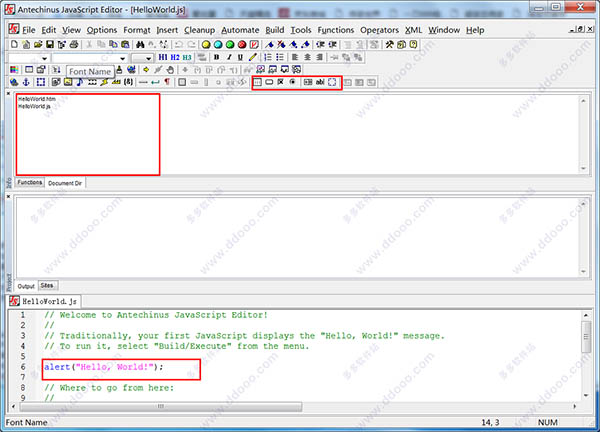The width and height of the screenshot is (600, 432).
Task: Insert a checkbox form control icon
Action: [280, 82]
